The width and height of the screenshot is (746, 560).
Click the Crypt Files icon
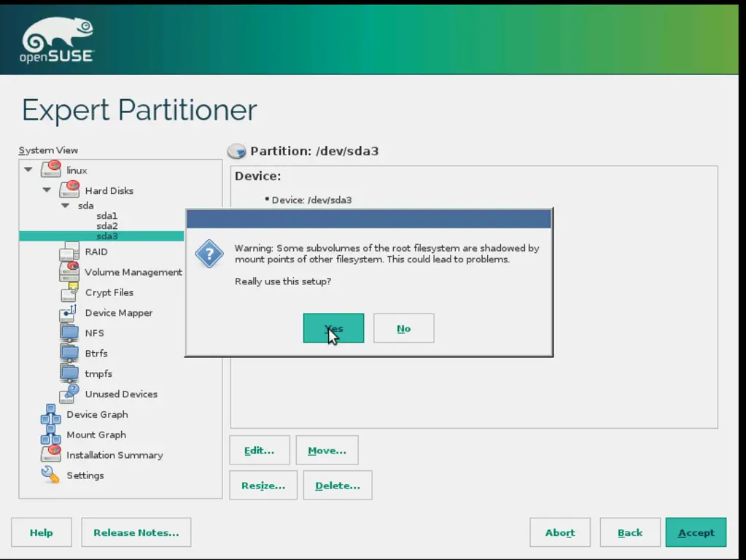[x=69, y=292]
